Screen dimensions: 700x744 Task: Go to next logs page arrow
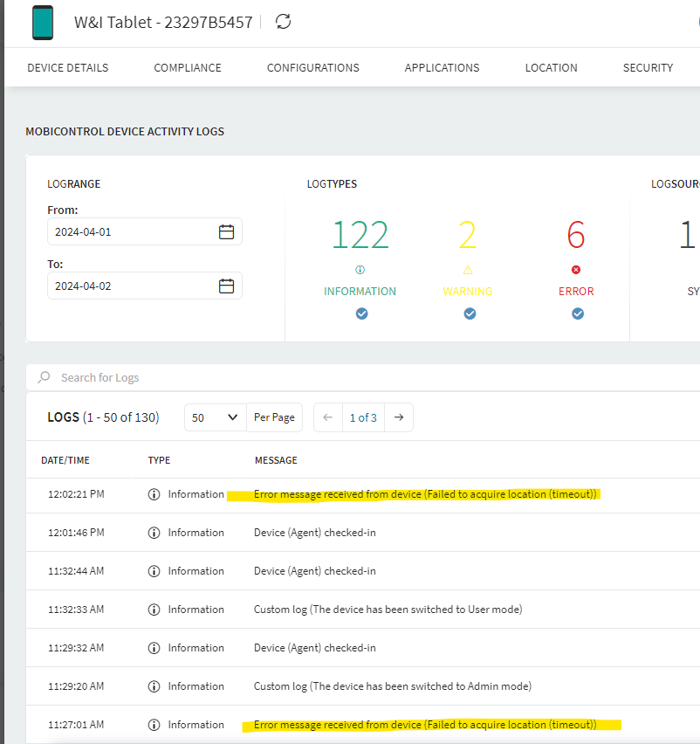(399, 417)
